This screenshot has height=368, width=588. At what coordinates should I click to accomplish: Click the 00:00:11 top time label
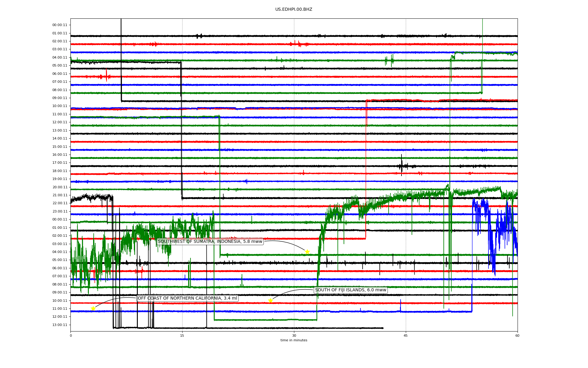coord(60,25)
